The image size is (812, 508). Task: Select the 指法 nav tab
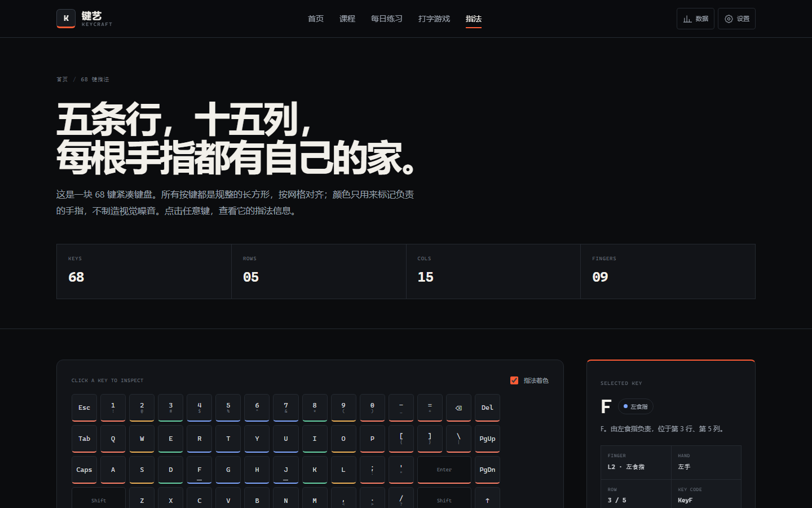pos(474,19)
